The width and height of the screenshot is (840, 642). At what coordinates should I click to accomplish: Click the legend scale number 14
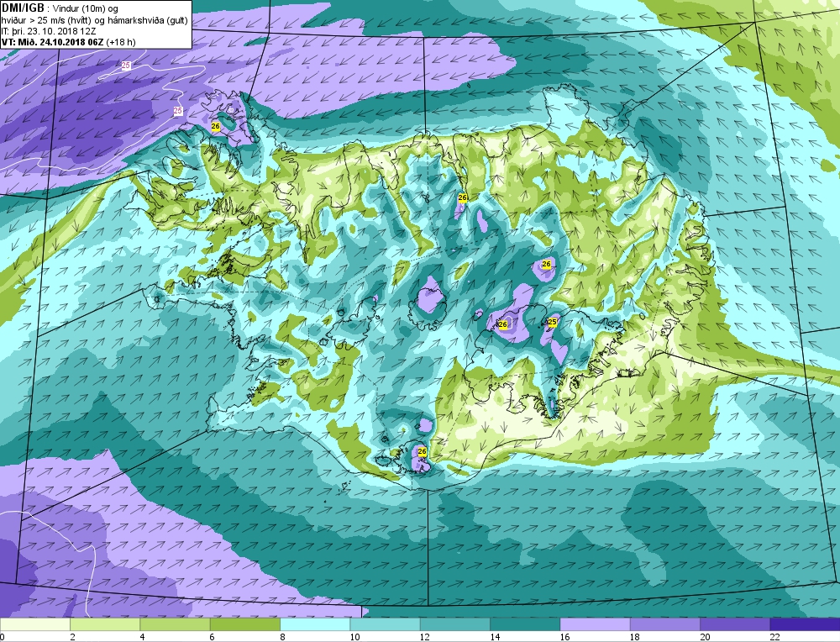495,637
